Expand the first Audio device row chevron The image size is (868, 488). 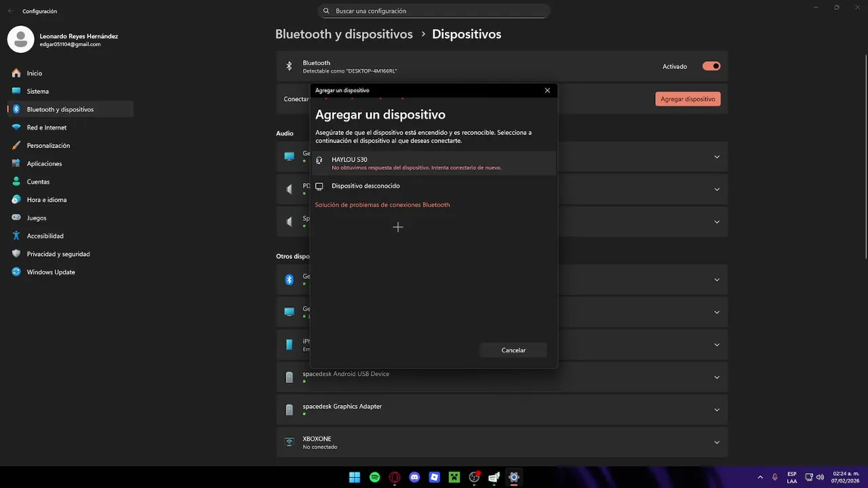[x=717, y=157]
